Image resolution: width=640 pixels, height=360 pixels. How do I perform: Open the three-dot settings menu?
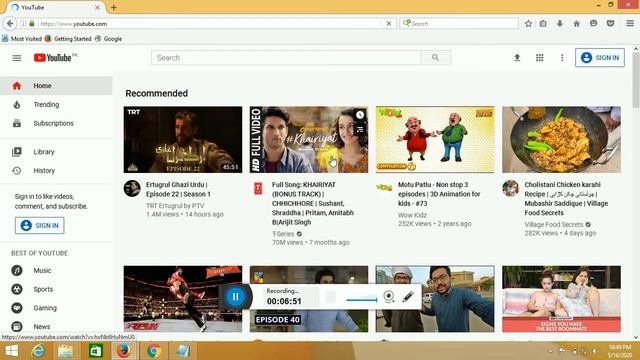pyautogui.click(x=562, y=58)
